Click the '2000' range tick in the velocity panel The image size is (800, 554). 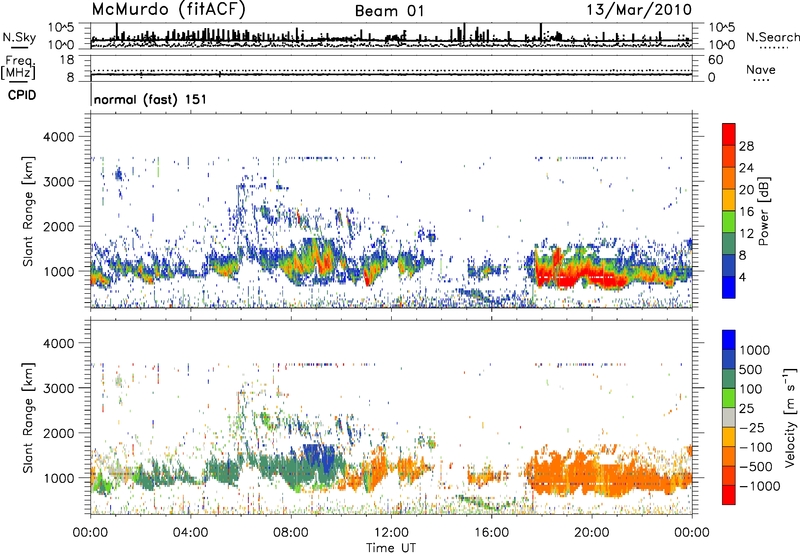point(59,433)
